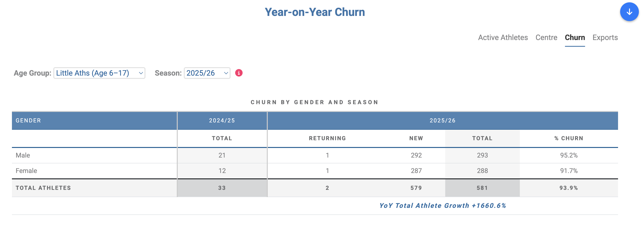The image size is (644, 228).
Task: Click the 2025/26 season header
Action: click(442, 120)
